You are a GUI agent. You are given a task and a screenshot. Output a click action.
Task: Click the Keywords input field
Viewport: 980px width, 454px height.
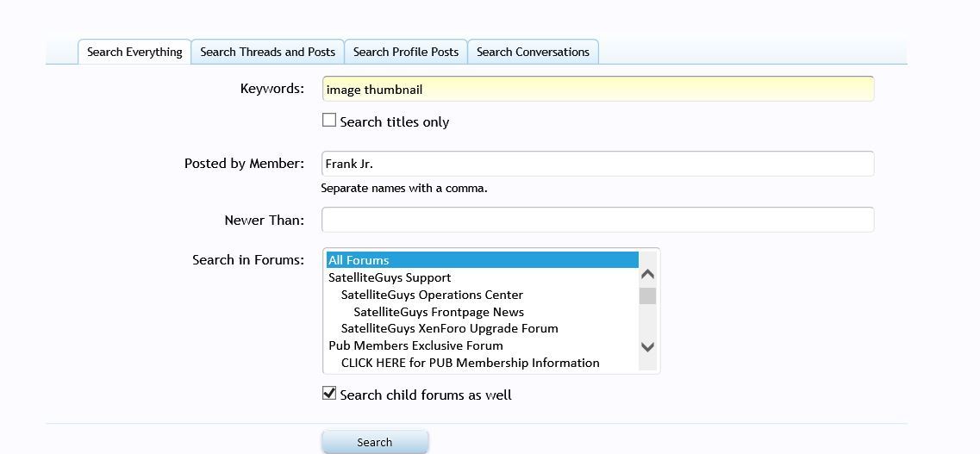[597, 89]
